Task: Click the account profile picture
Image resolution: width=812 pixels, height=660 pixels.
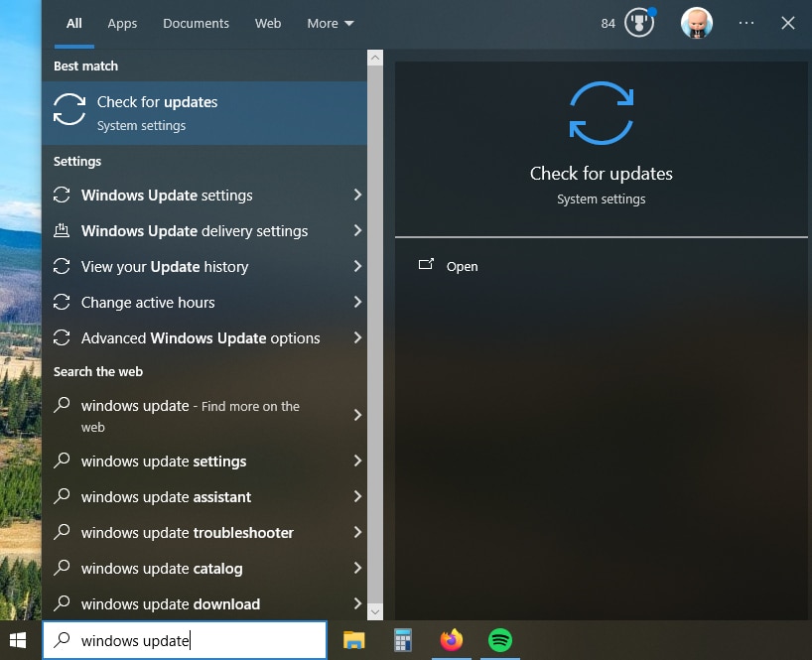Action: click(x=696, y=22)
